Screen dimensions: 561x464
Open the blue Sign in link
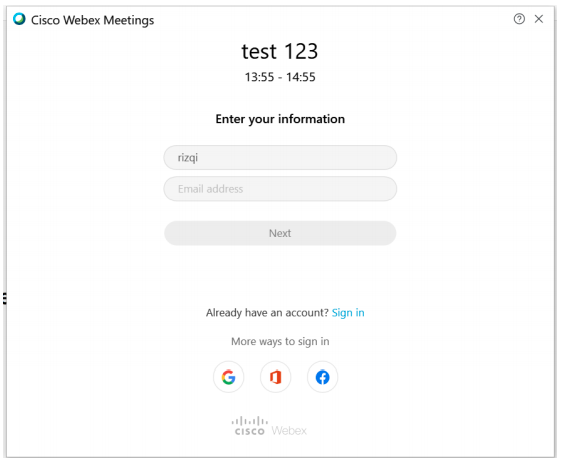coord(348,313)
